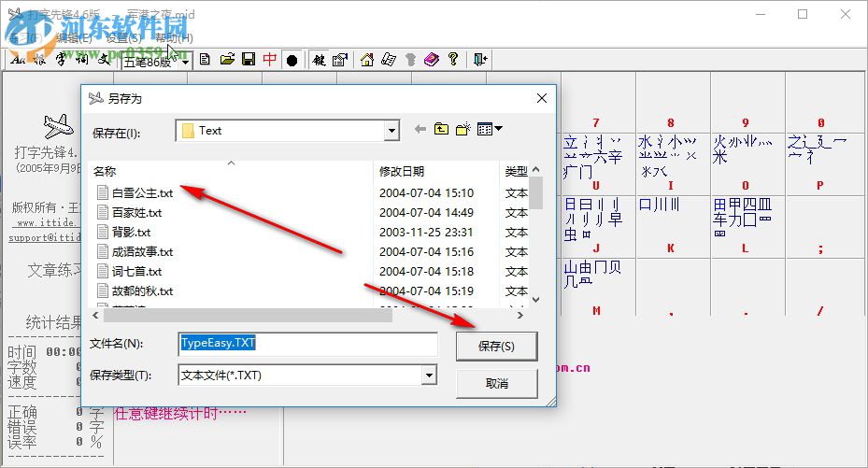Select the 词 phrase practice toolbar icon
868x468 pixels.
click(82, 60)
